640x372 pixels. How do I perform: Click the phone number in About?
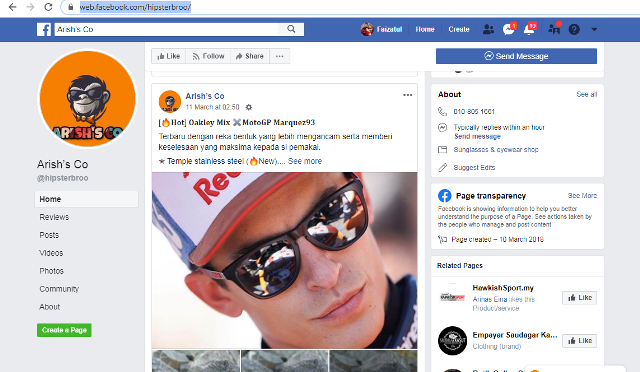(x=474, y=111)
